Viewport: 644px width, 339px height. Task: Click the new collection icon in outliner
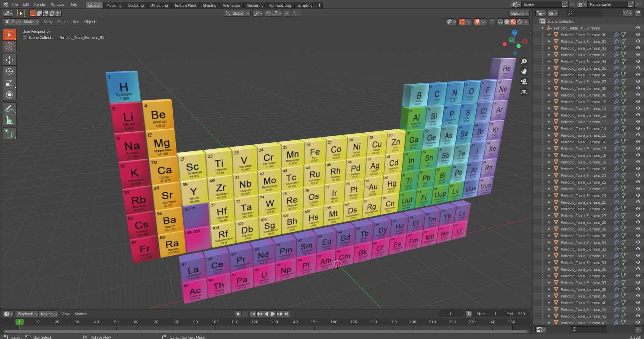[x=638, y=13]
